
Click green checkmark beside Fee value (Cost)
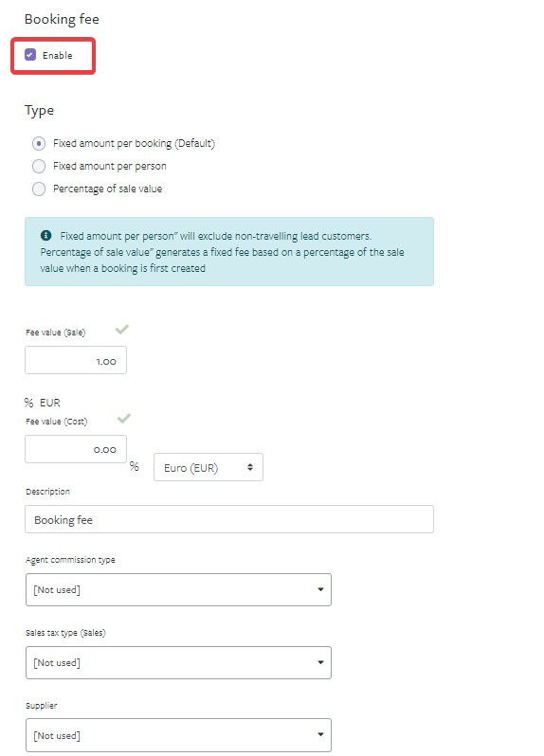[x=124, y=418]
